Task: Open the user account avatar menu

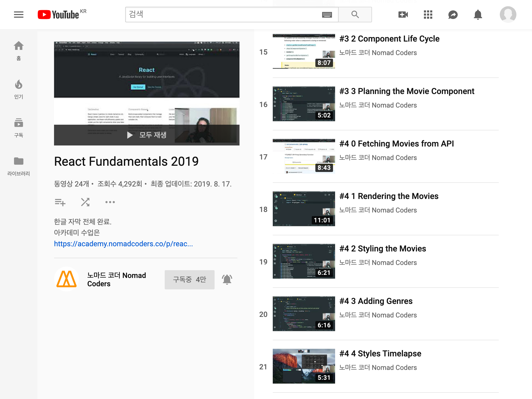Action: pyautogui.click(x=508, y=15)
